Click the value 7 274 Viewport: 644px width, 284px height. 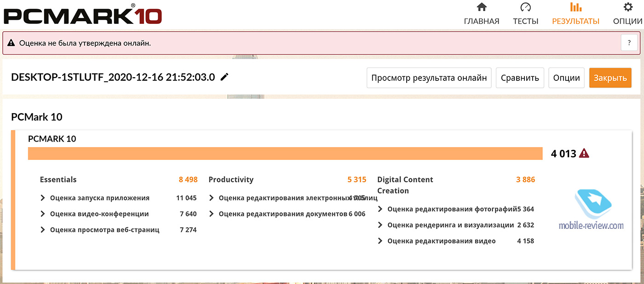(x=188, y=230)
